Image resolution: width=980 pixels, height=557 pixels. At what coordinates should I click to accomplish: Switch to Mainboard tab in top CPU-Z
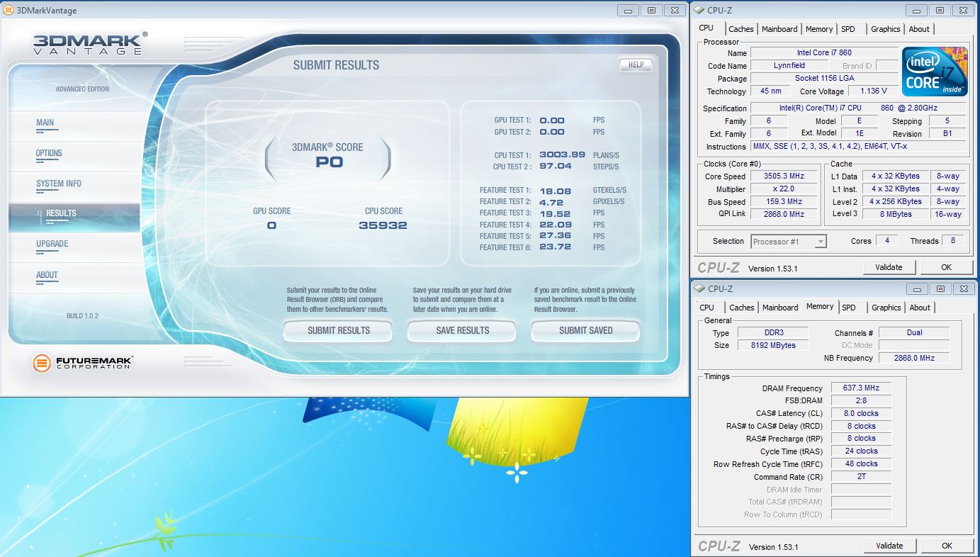point(779,29)
